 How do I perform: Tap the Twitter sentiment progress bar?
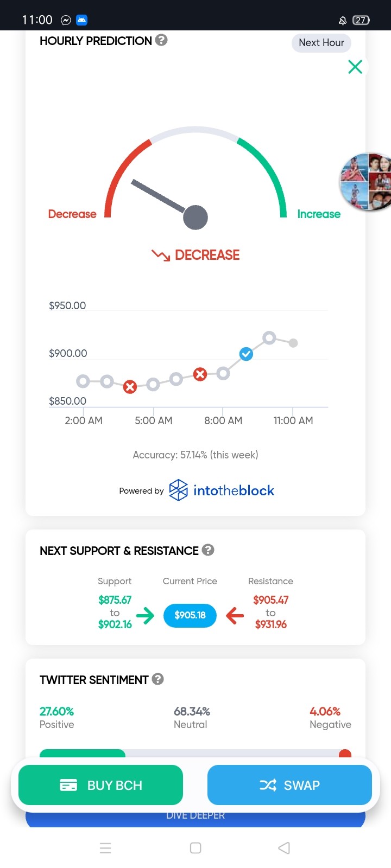pyautogui.click(x=195, y=754)
